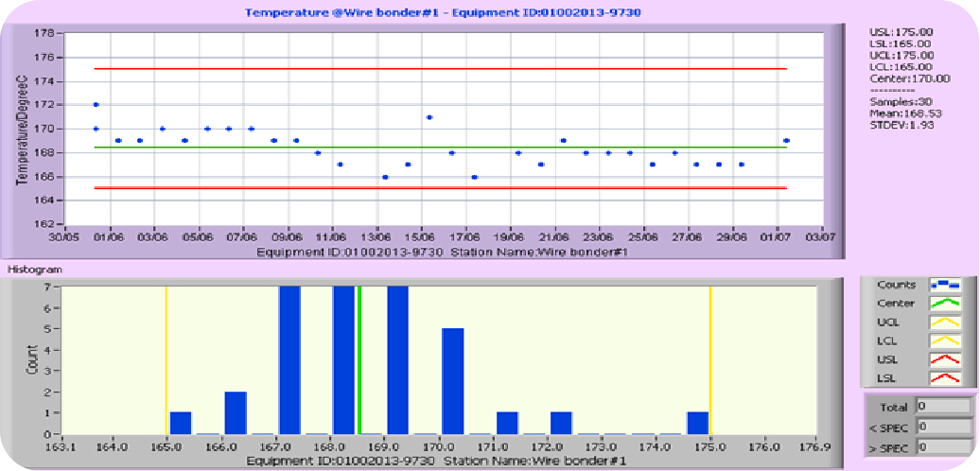This screenshot has width=980, height=471.
Task: Select the < SPEC value field
Action: coord(944,427)
